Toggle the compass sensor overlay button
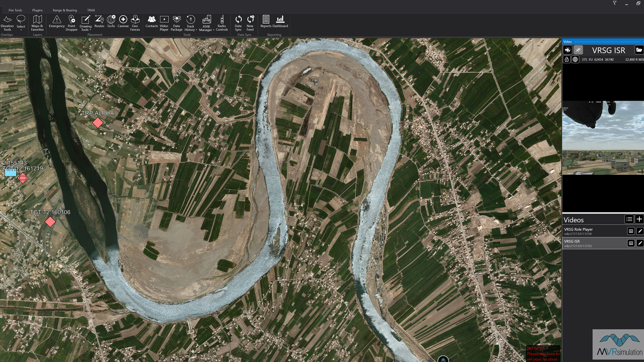This screenshot has height=362, width=644. click(x=578, y=50)
